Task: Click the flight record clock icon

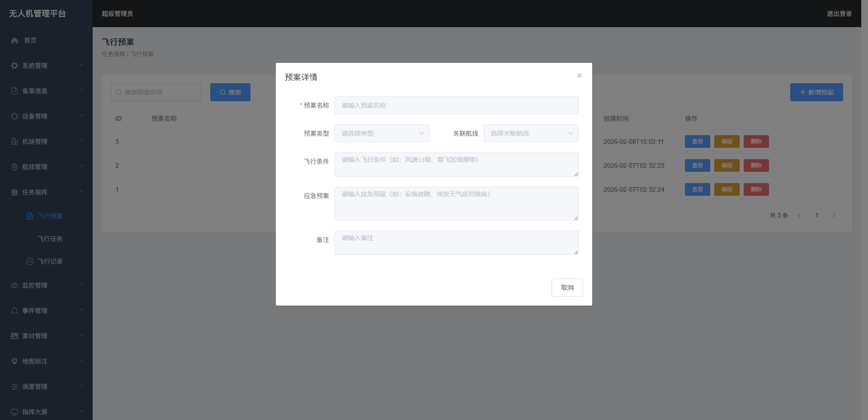Action: coord(30,261)
